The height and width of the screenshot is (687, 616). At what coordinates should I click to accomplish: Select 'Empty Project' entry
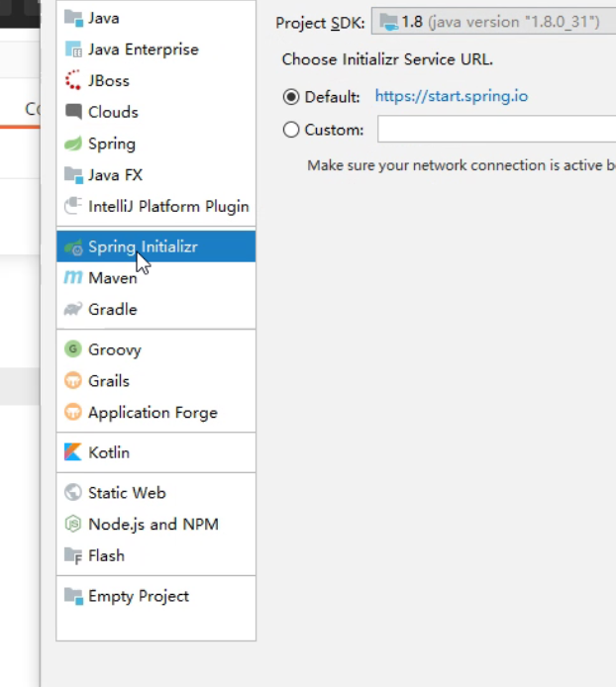pos(139,596)
